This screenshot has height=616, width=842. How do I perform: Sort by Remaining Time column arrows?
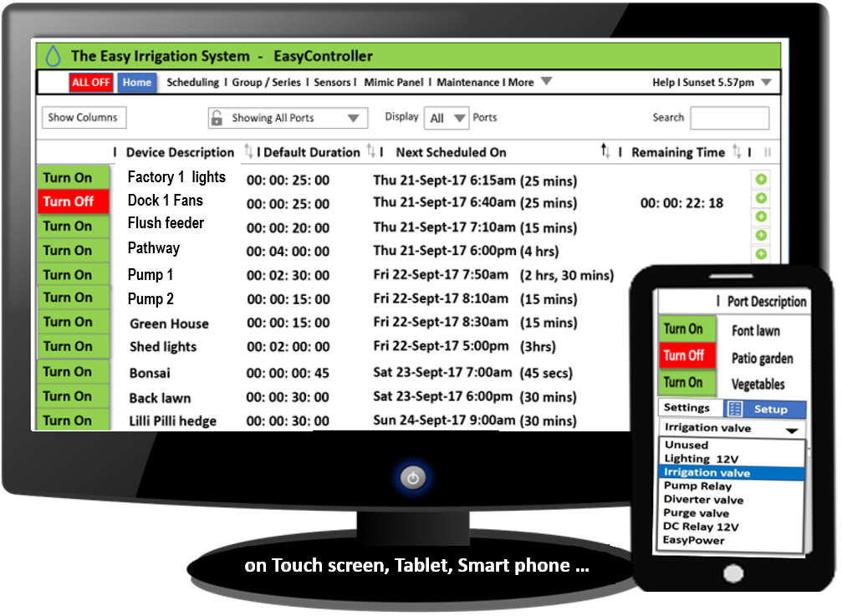pos(737,152)
